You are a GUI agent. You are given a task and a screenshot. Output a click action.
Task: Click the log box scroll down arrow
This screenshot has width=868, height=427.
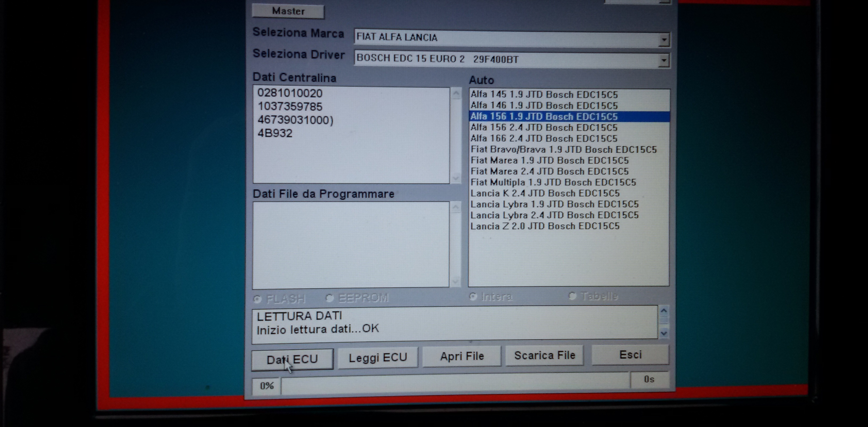click(x=663, y=333)
